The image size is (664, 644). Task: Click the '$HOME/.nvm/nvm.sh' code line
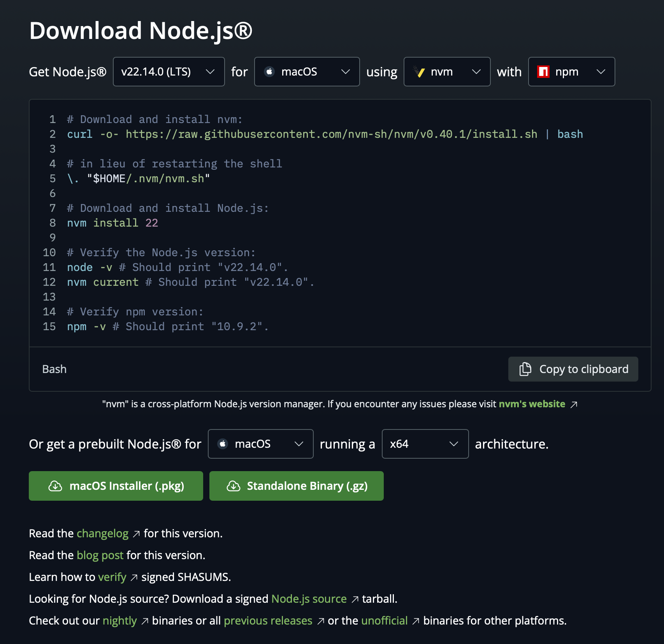pyautogui.click(x=139, y=179)
